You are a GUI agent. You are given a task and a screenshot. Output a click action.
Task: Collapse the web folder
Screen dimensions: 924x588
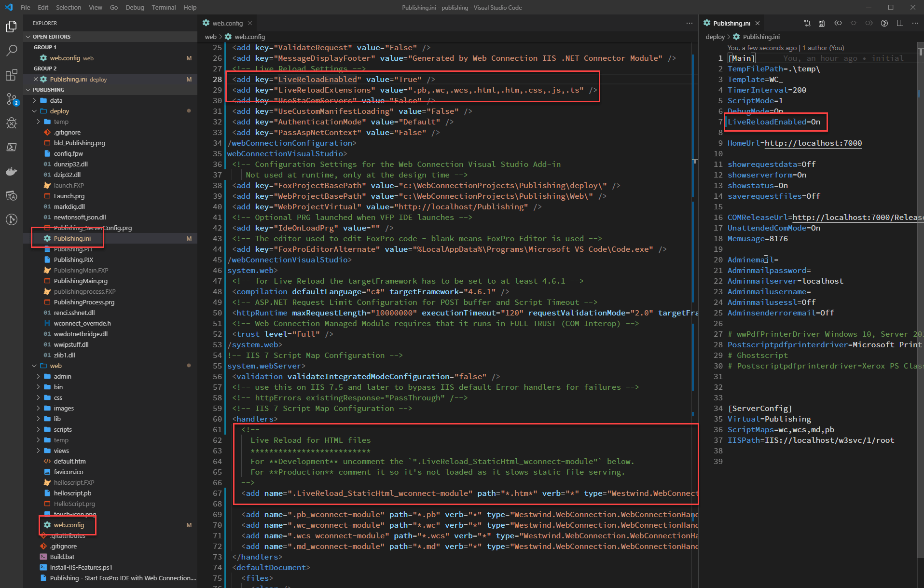click(55, 366)
